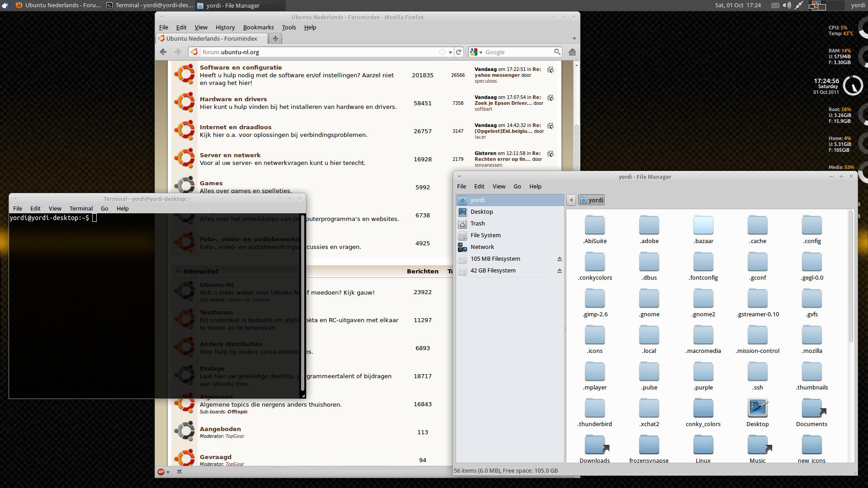Click the Aangeboden board icon
This screenshot has height=488, width=868.
(x=184, y=431)
